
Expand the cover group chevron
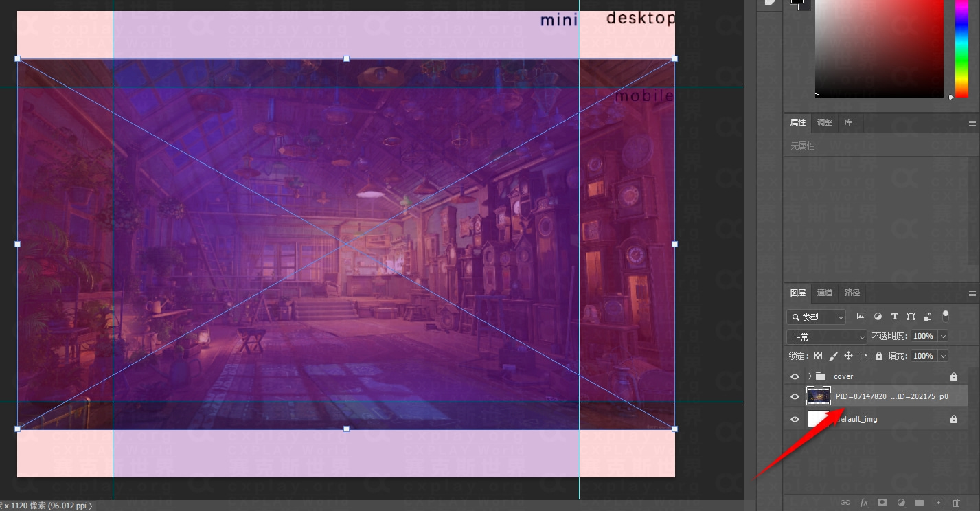click(810, 376)
